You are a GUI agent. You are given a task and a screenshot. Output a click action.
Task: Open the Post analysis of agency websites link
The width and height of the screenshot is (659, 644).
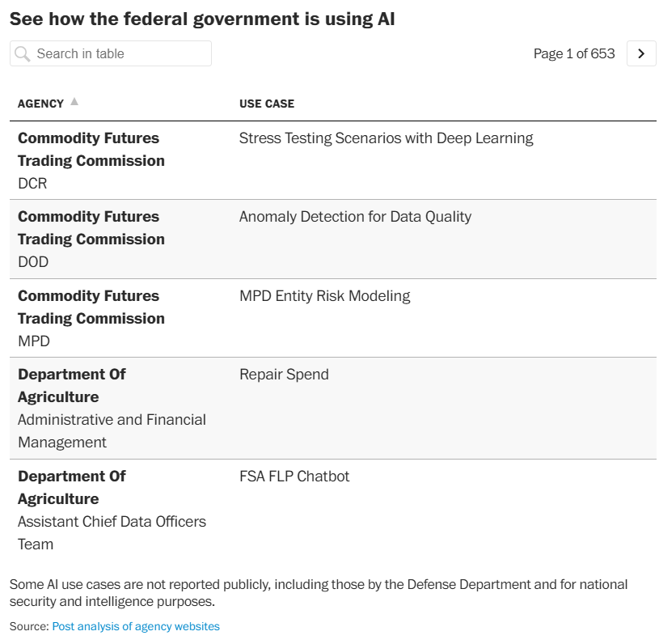[x=136, y=626]
